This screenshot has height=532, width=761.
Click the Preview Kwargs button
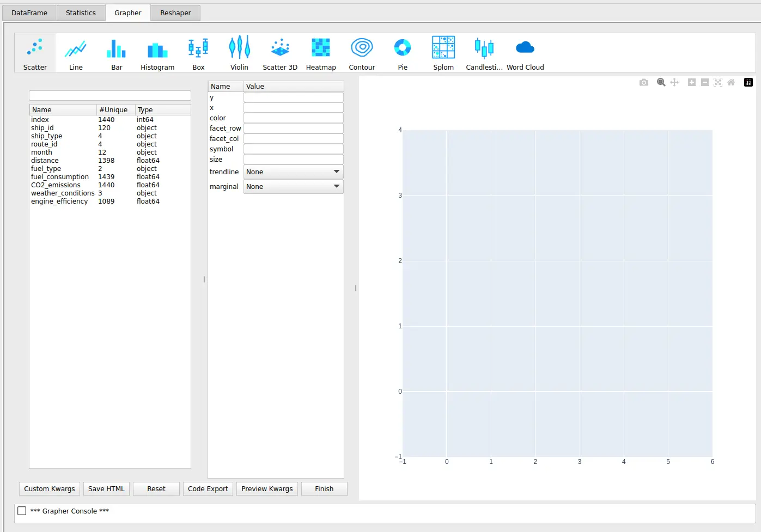pos(267,488)
